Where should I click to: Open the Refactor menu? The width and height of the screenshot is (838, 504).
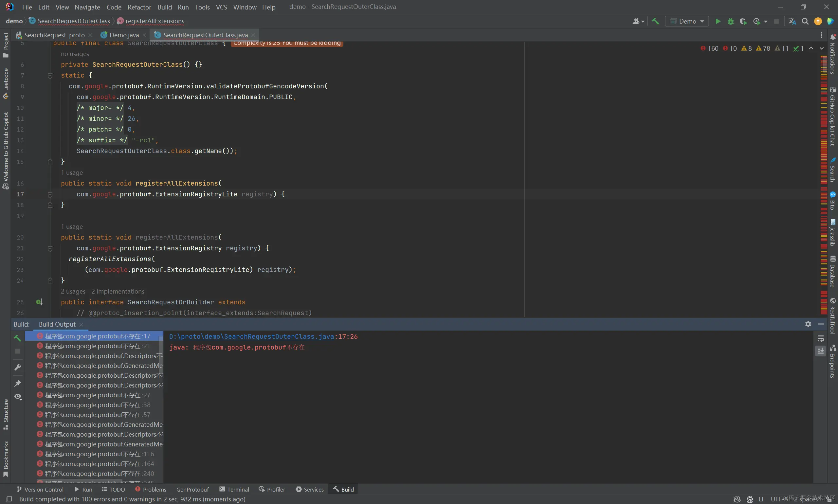(x=139, y=7)
